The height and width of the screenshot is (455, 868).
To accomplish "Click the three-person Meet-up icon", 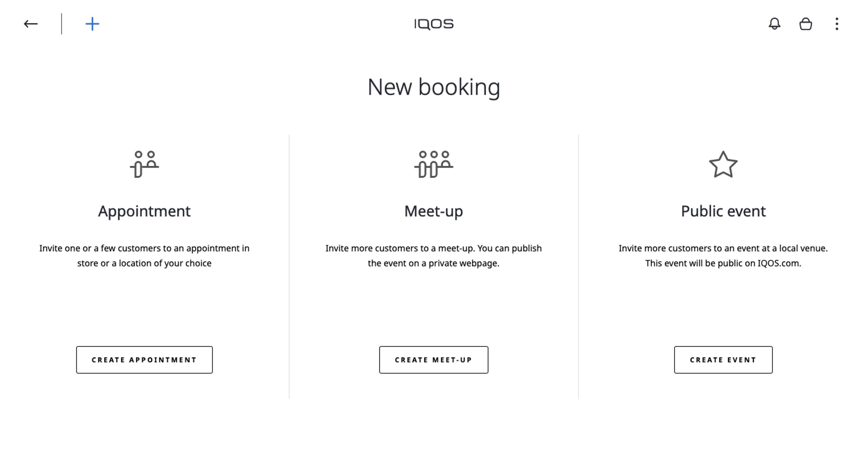I will pos(434,164).
